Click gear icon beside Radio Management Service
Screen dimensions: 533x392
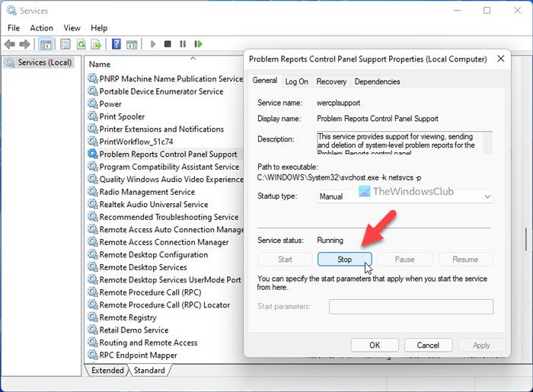[x=93, y=192]
